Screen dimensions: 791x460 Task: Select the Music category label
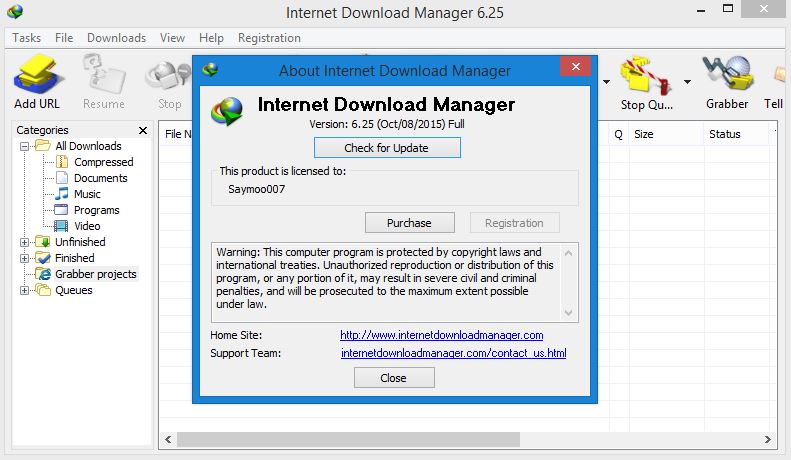coord(87,194)
